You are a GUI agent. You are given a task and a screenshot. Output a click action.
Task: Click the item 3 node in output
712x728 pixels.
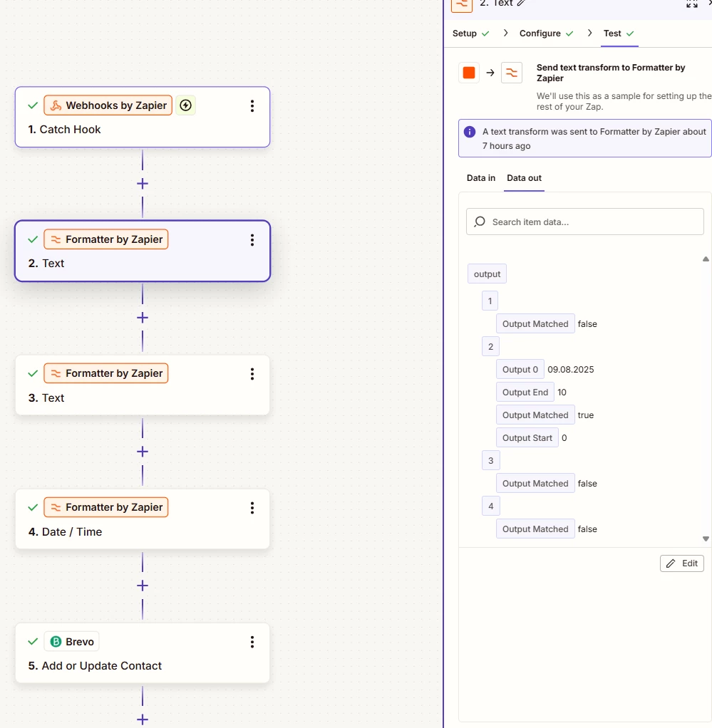pos(490,461)
